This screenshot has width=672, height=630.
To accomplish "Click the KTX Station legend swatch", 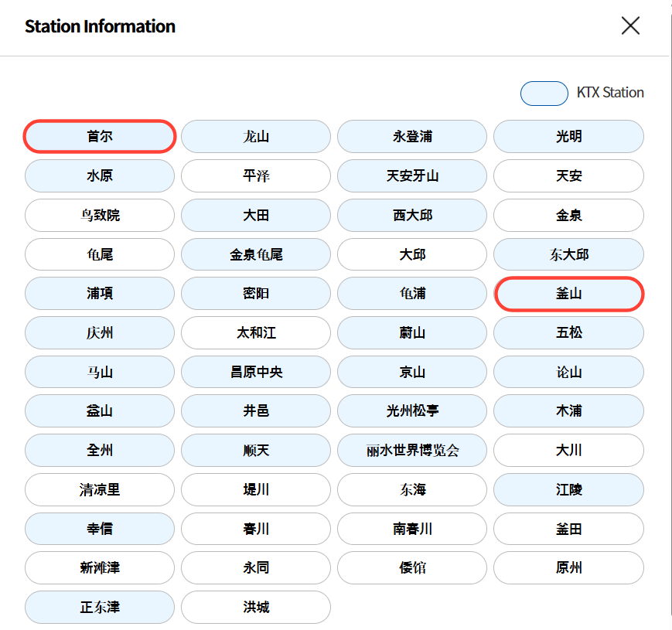I will (544, 93).
